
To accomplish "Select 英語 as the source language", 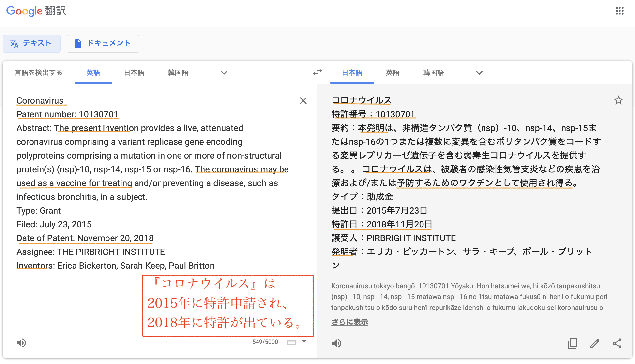I will [x=93, y=73].
